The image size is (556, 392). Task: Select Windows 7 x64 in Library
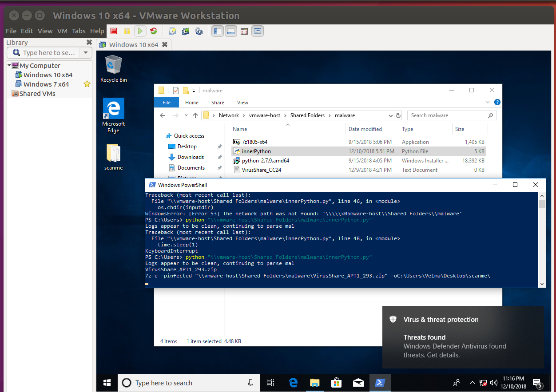(46, 84)
